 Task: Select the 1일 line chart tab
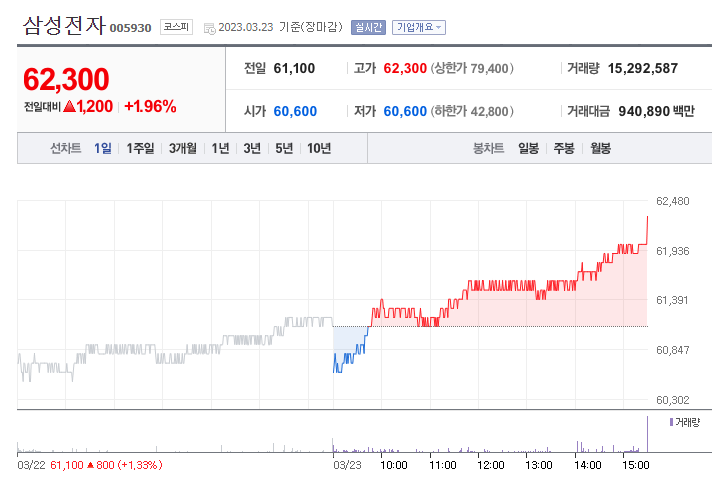[x=103, y=148]
